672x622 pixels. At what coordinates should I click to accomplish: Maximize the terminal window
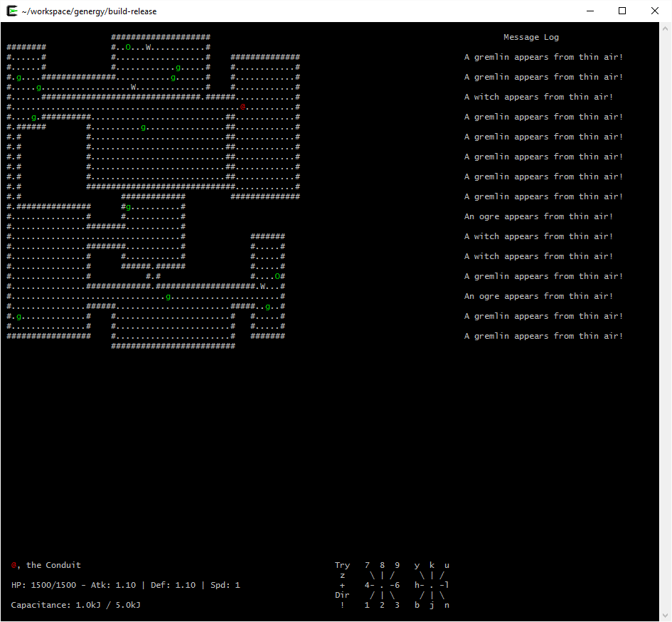pyautogui.click(x=622, y=11)
